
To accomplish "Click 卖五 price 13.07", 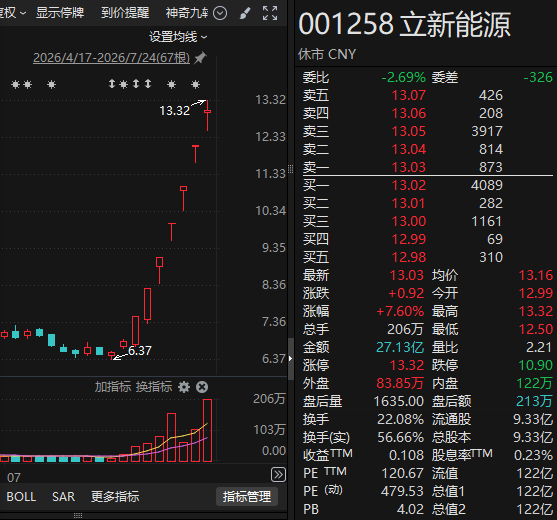I will pyautogui.click(x=409, y=95).
